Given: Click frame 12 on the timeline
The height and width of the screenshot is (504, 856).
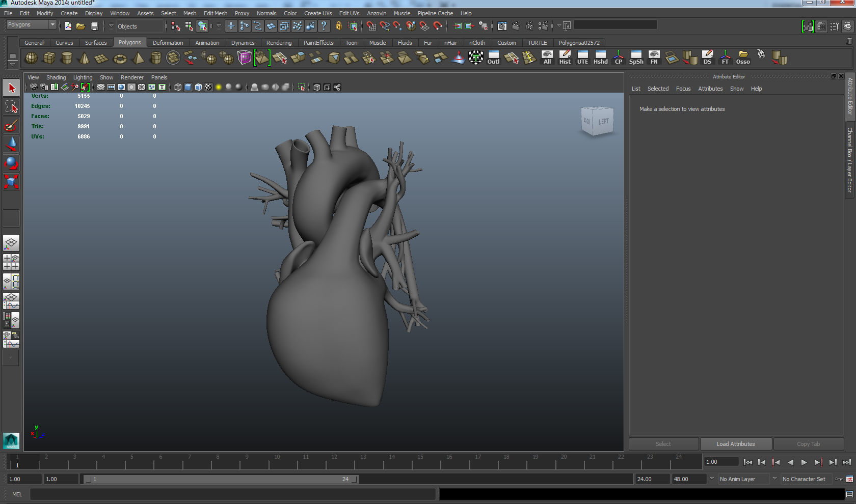Looking at the screenshot, I should [334, 462].
